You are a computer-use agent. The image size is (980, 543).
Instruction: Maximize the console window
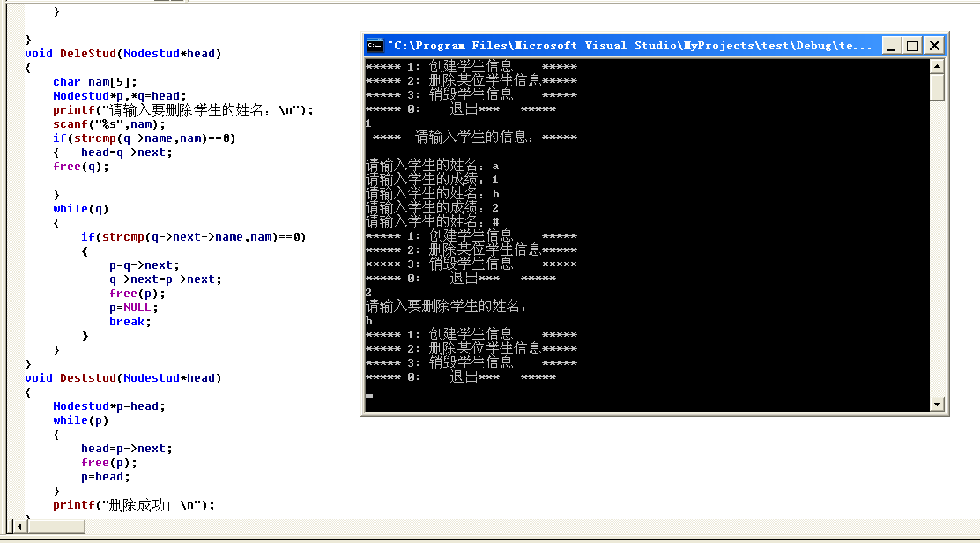coord(912,46)
